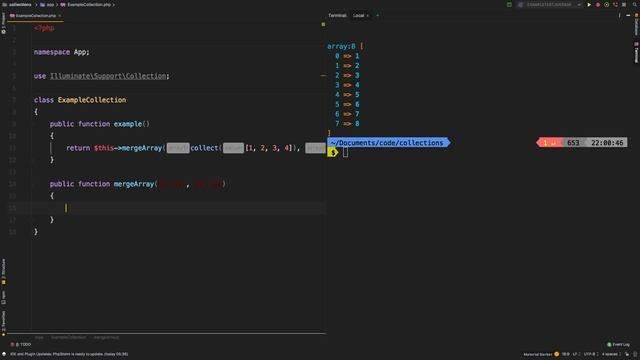The height and width of the screenshot is (360, 640).
Task: Click the 653 counter in terminal prompt
Action: click(573, 143)
